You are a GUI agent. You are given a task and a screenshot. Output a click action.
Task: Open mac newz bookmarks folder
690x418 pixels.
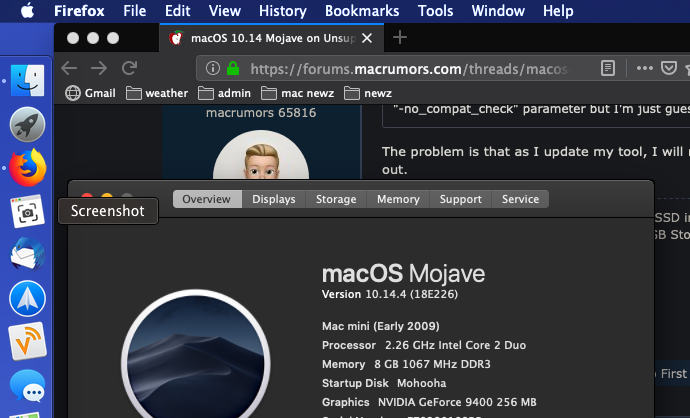[297, 93]
